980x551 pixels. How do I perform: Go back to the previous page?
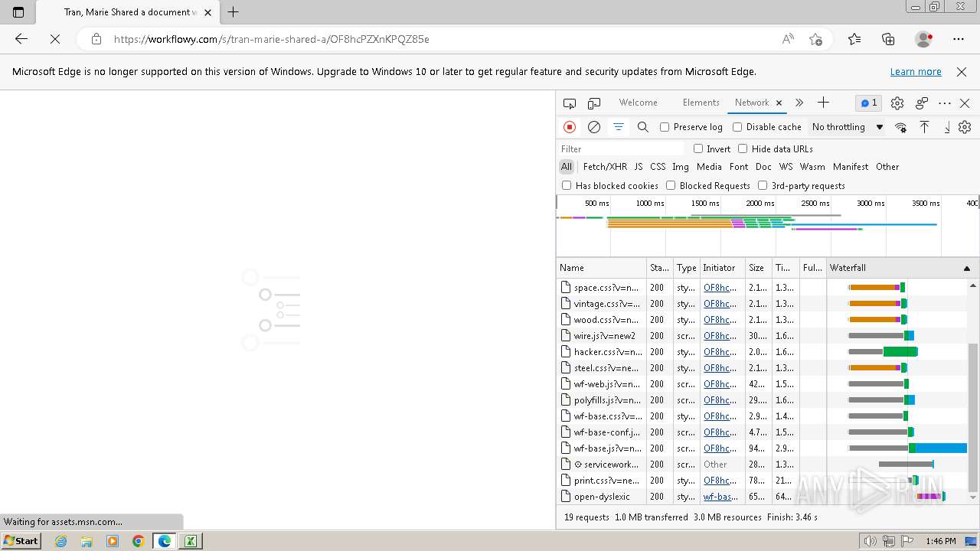coord(21,39)
